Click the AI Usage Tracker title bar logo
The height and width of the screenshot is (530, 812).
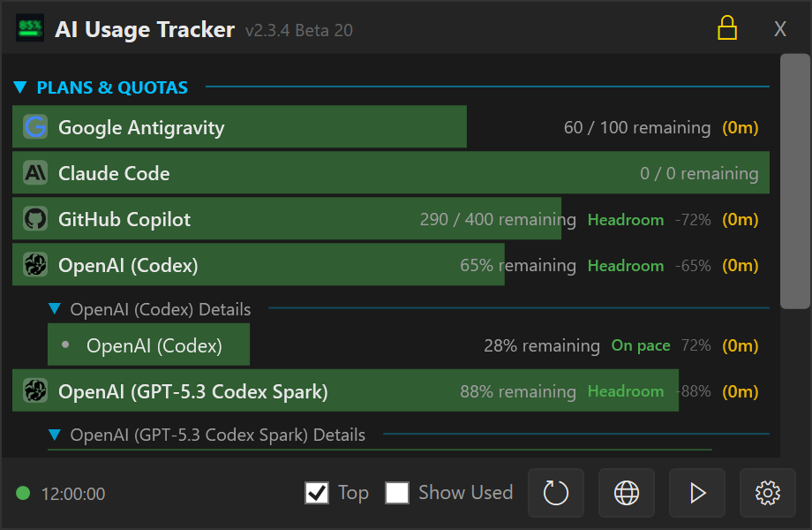[x=29, y=27]
